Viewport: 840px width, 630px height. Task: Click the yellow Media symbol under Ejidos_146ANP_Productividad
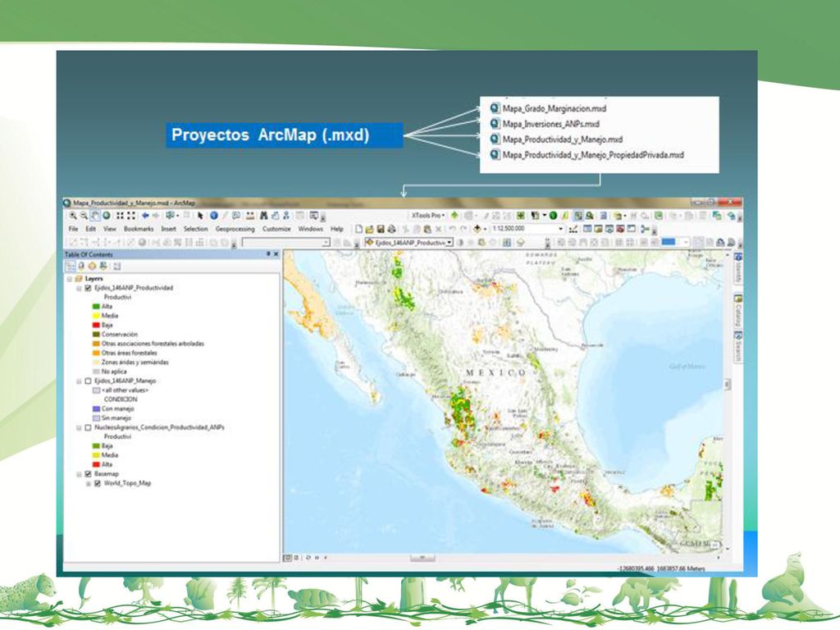96,316
